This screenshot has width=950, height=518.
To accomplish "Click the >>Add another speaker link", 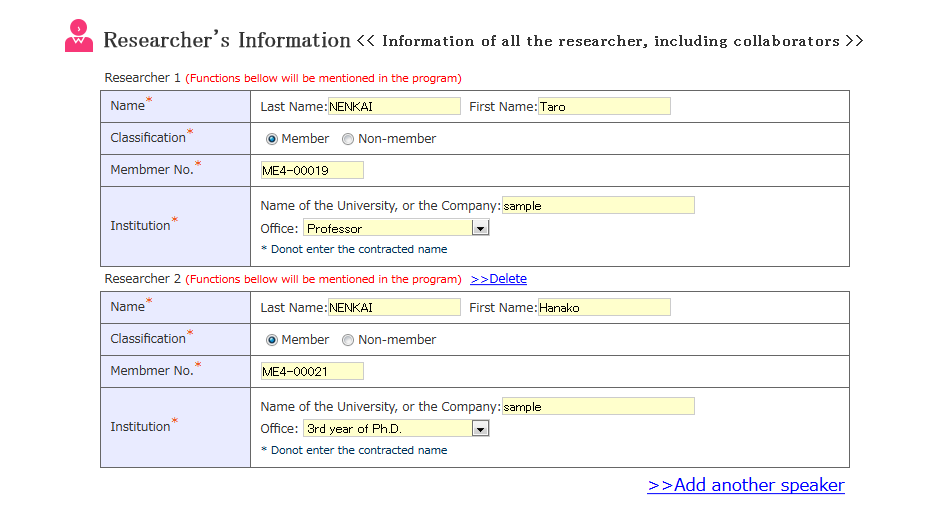I will (x=746, y=485).
